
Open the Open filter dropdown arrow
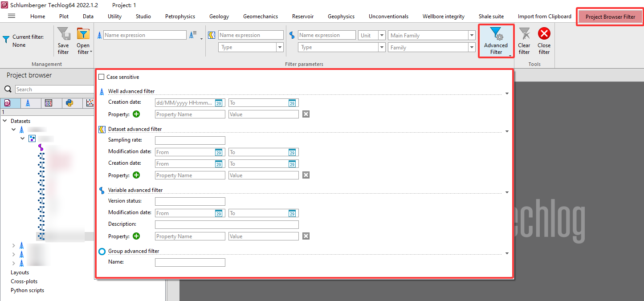click(x=91, y=52)
